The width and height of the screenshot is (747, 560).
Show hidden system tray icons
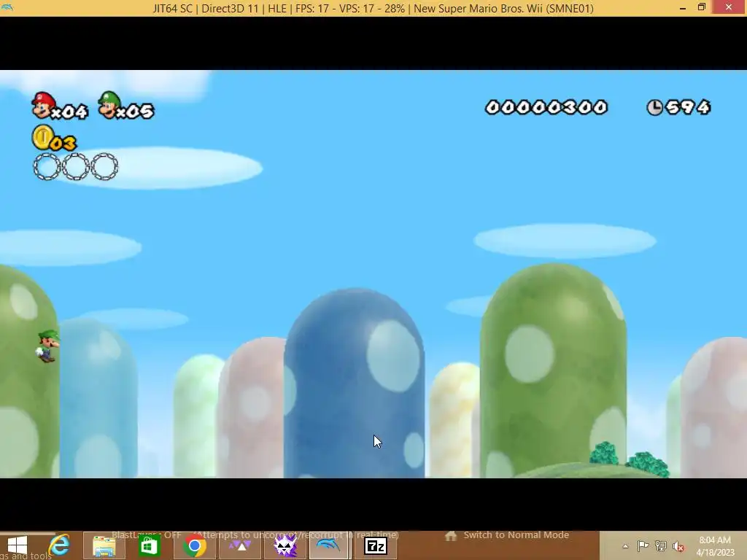tap(625, 546)
